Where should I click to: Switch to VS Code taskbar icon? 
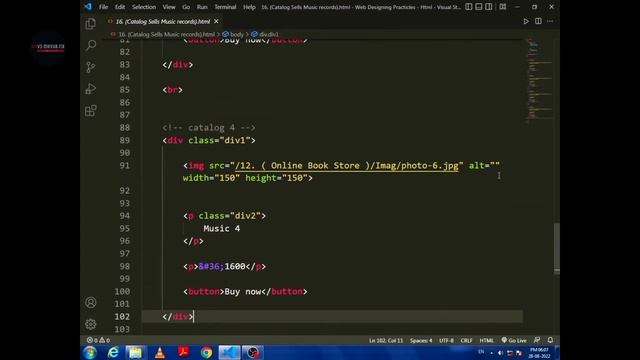pos(229,352)
